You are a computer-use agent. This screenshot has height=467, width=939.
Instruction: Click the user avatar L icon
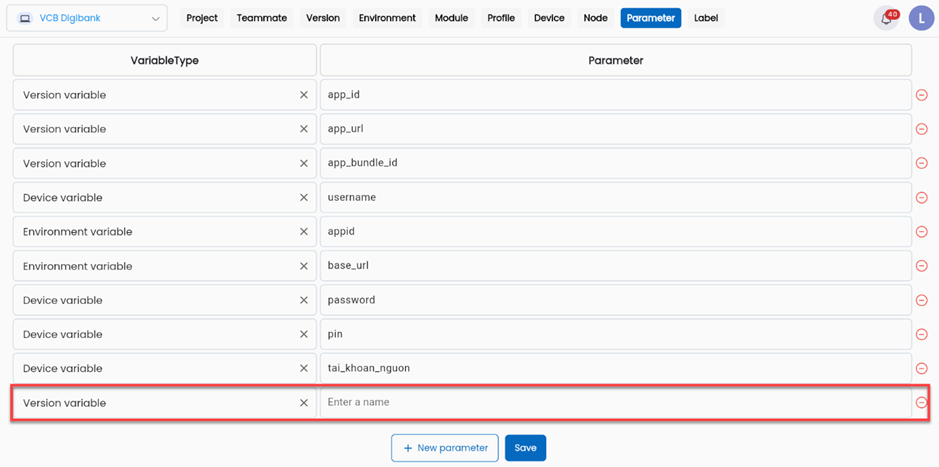[x=921, y=18]
